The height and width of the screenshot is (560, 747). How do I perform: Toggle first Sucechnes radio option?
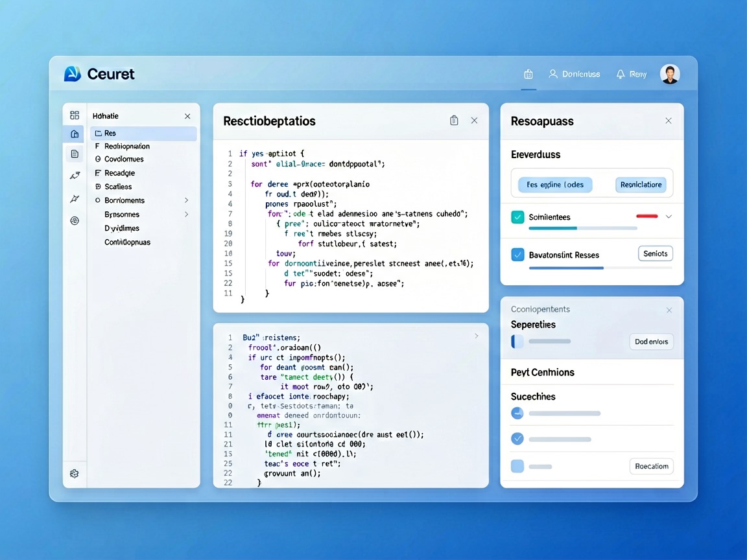pyautogui.click(x=517, y=414)
